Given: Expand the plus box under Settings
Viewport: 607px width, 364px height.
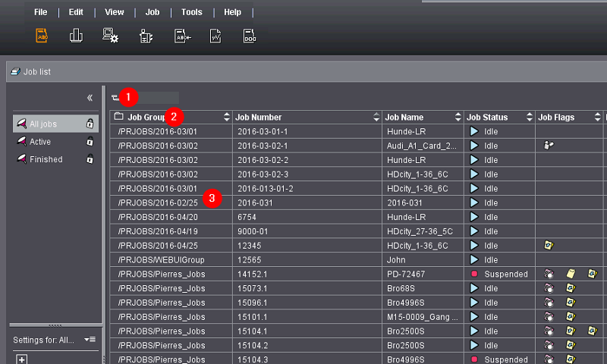Looking at the screenshot, I should [22, 359].
